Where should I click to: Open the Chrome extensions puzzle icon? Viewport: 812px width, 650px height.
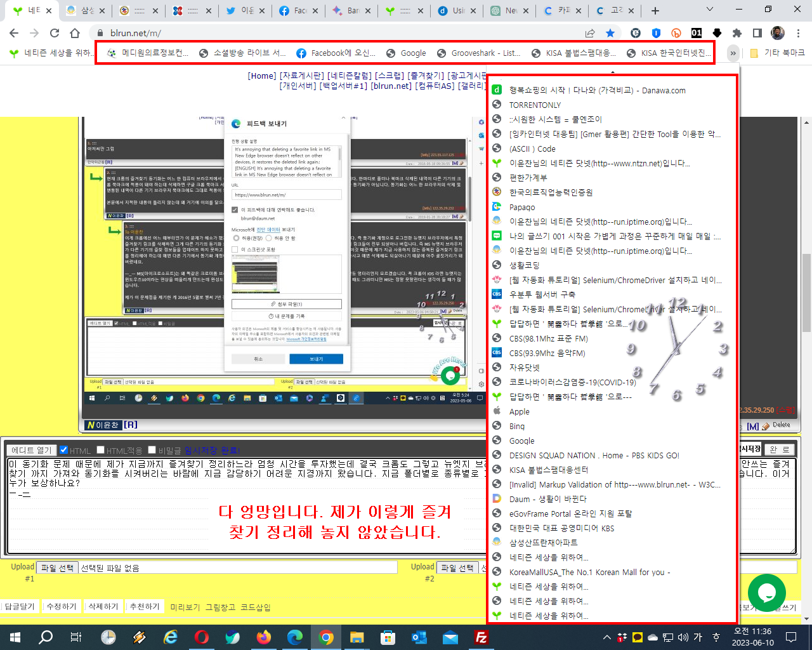[x=737, y=33]
